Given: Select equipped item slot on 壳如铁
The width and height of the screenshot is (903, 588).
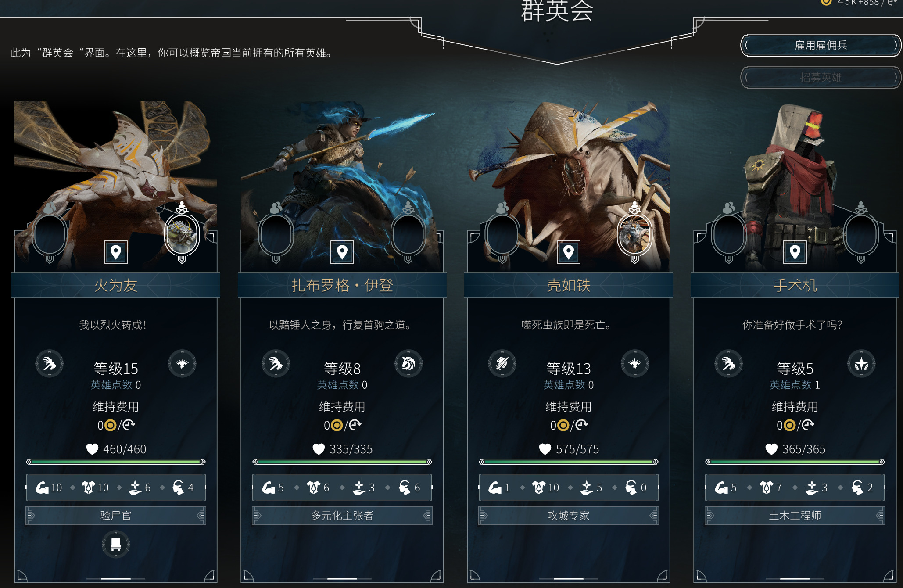Looking at the screenshot, I should click(634, 235).
